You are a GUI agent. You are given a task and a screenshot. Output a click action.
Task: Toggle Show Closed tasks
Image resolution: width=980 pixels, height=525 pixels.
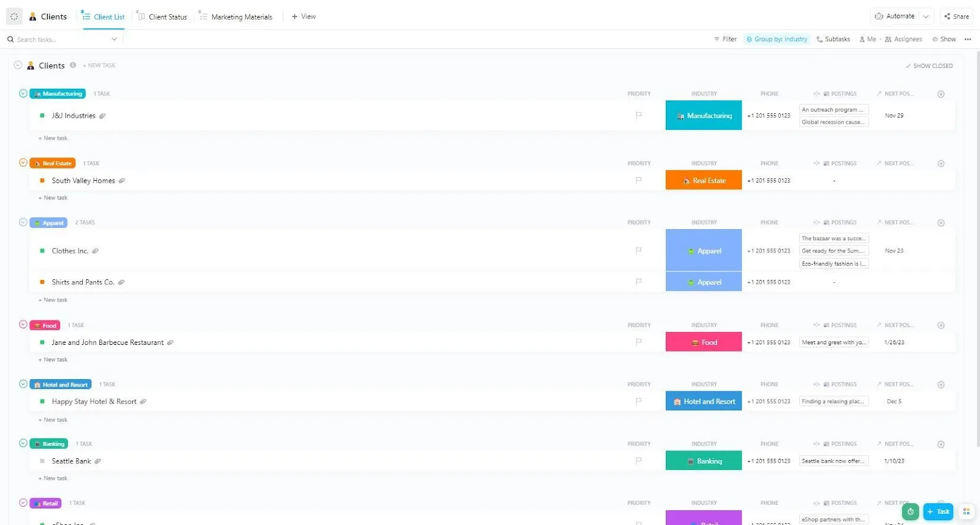pos(929,66)
